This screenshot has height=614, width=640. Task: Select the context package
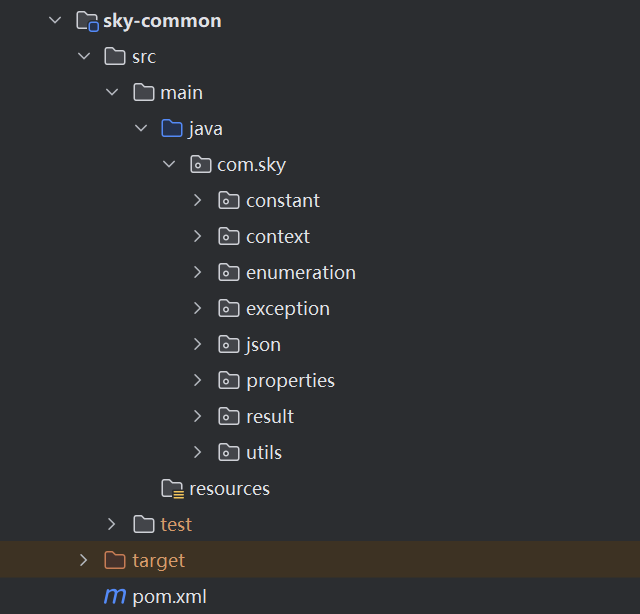[x=278, y=237]
